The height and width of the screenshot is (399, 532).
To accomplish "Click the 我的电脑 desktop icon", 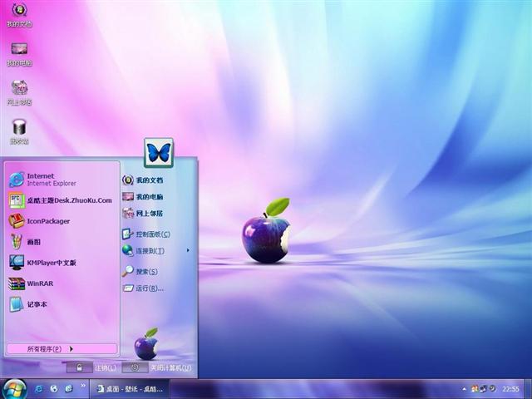I will [x=19, y=52].
